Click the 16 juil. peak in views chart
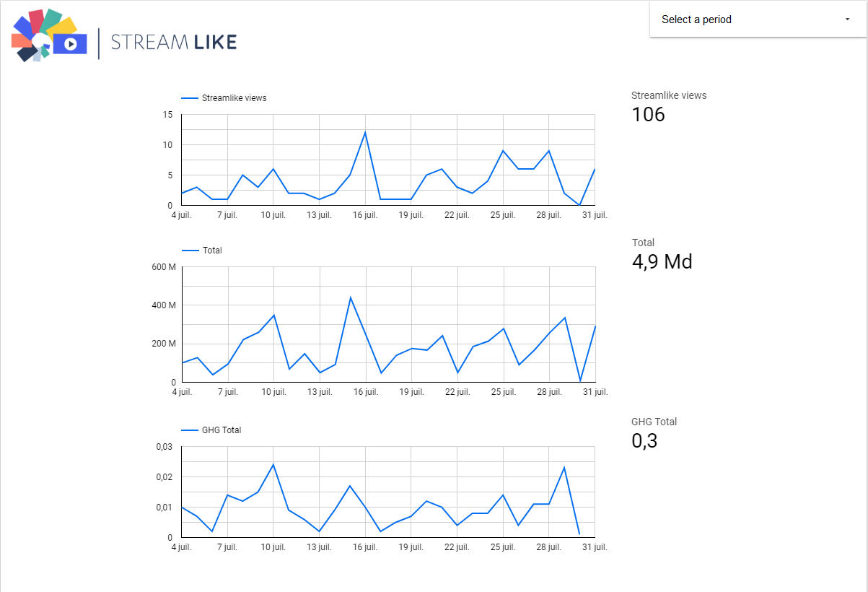The width and height of the screenshot is (868, 592). 365,132
